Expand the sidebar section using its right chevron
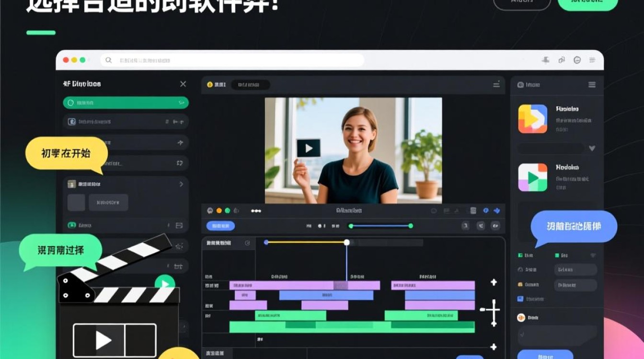Image resolution: width=644 pixels, height=359 pixels. pyautogui.click(x=181, y=184)
